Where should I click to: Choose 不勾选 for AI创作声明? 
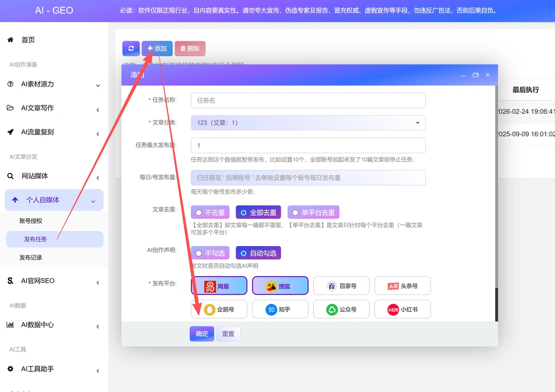[x=210, y=253]
